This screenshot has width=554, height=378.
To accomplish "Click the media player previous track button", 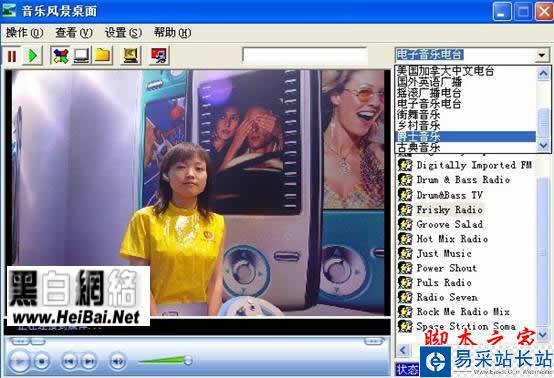I will (x=69, y=361).
